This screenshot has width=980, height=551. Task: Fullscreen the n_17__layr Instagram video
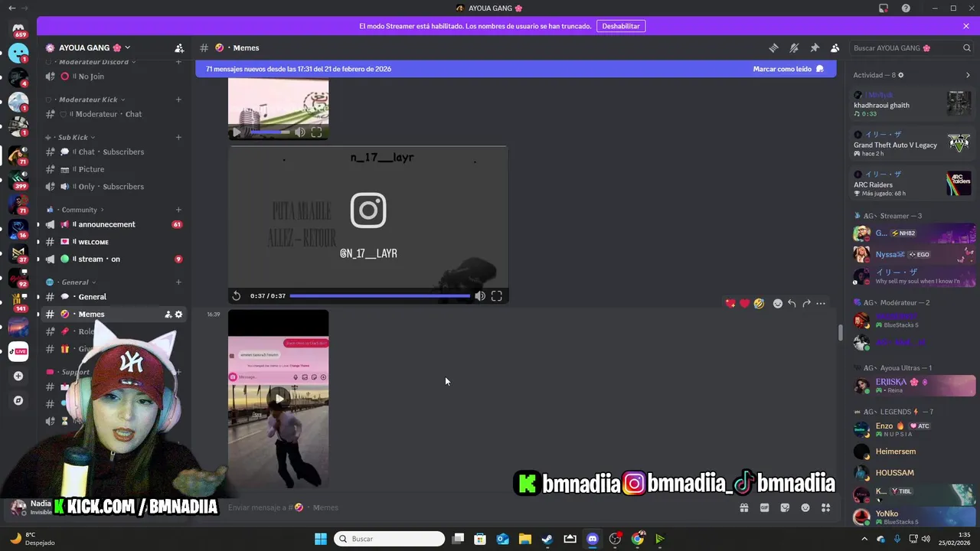pos(497,296)
